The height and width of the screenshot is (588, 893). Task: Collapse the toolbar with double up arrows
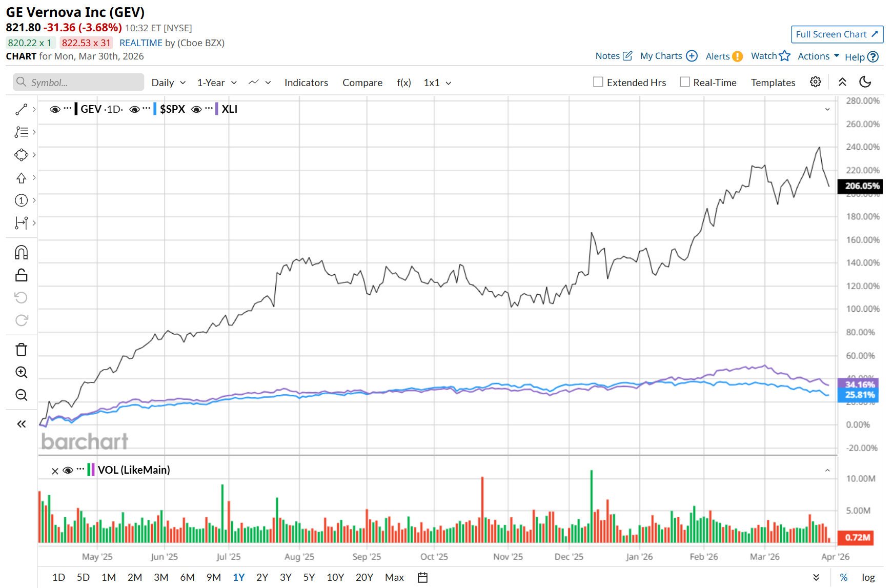[842, 82]
